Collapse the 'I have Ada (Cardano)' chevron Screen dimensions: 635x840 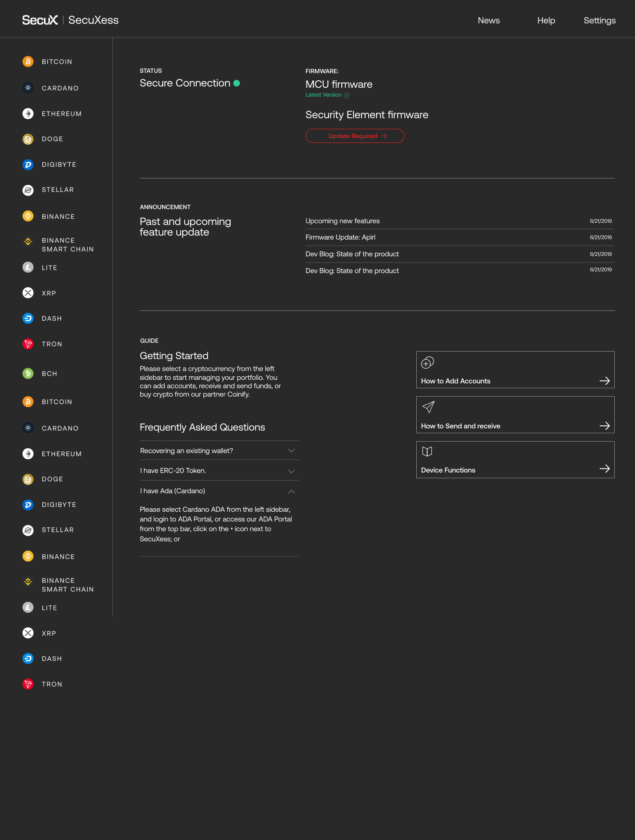pos(291,491)
